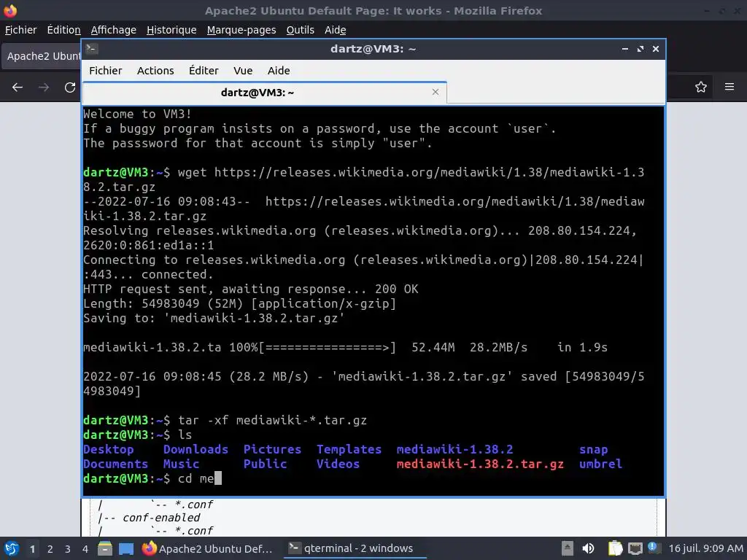
Task: Click 'conf-enabled' on the Apache page behind the terminal
Action: tap(161, 518)
